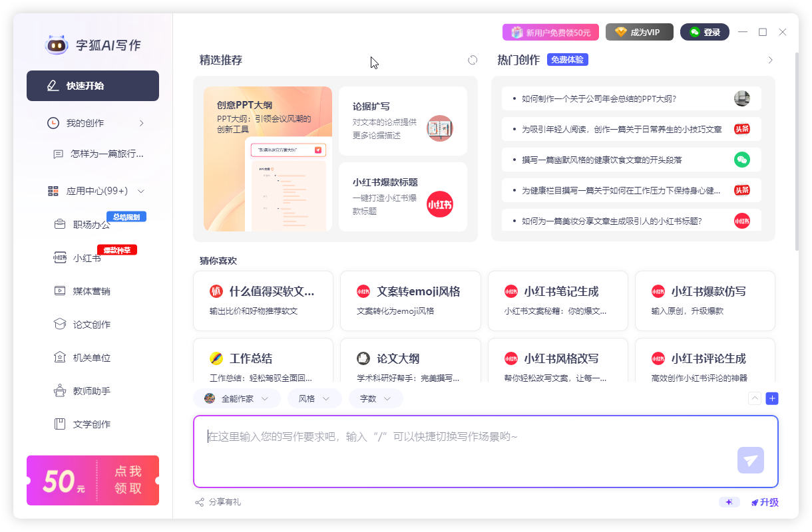The height and width of the screenshot is (532, 812).
Task: Click the 分享有礼 share icon
Action: point(199,502)
